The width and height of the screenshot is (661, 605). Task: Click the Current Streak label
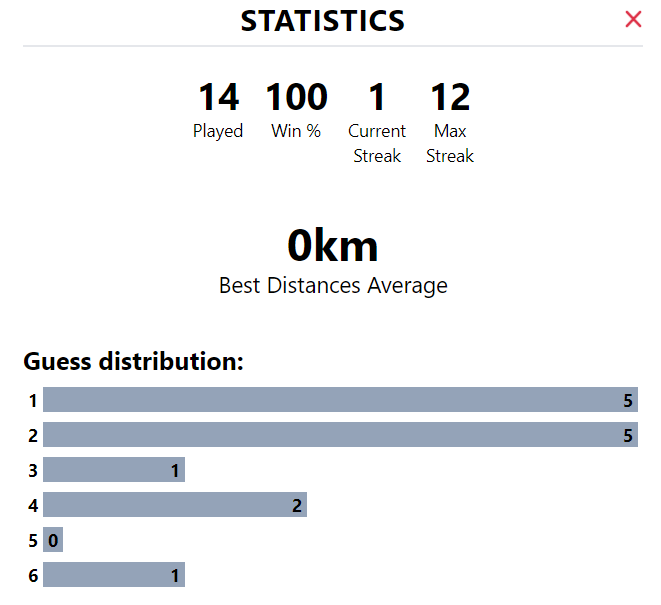[377, 143]
